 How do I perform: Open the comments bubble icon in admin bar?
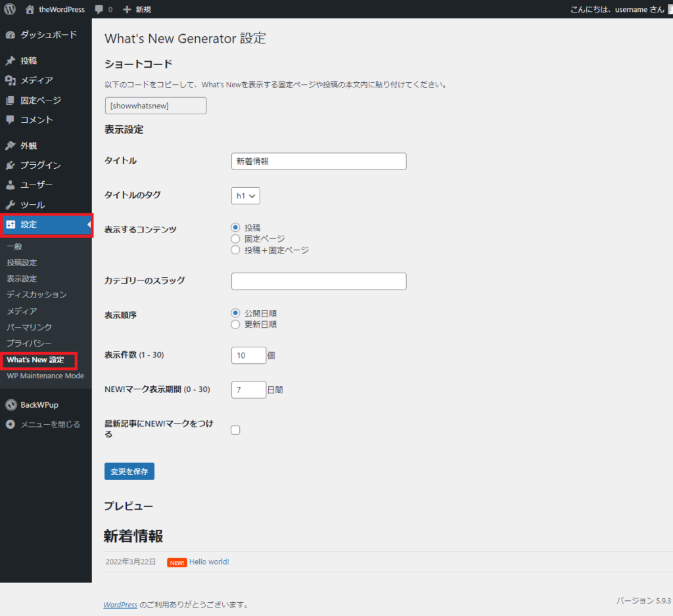[x=99, y=9]
